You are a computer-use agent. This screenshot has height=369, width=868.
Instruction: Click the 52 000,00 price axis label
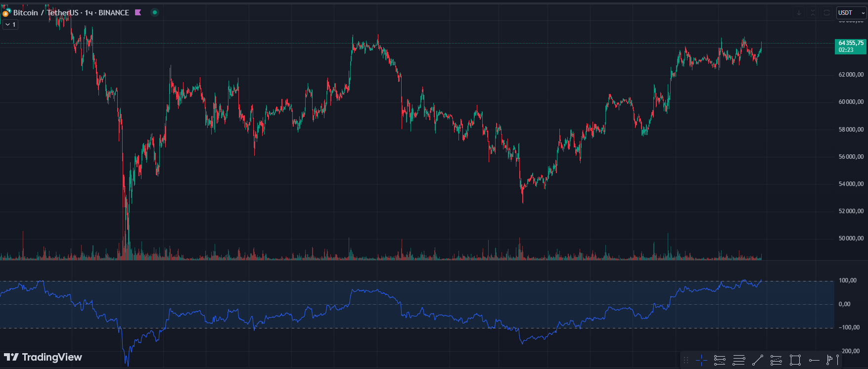pyautogui.click(x=851, y=211)
